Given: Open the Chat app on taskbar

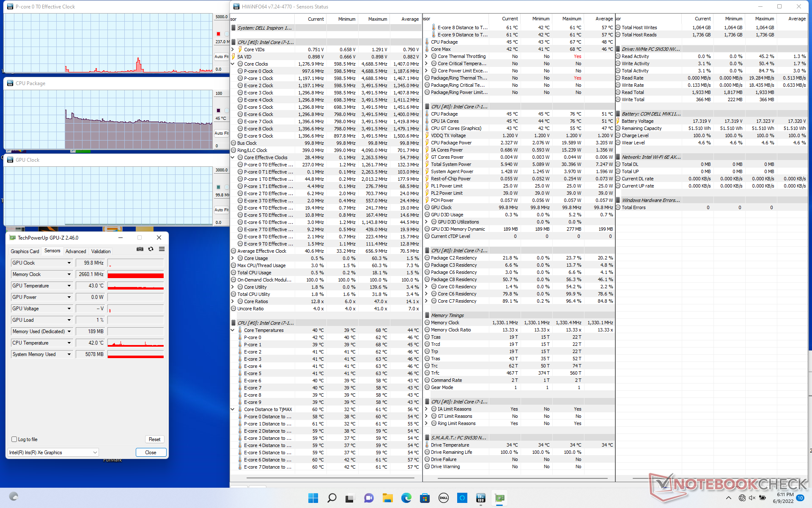Looking at the screenshot, I should pyautogui.click(x=369, y=498).
